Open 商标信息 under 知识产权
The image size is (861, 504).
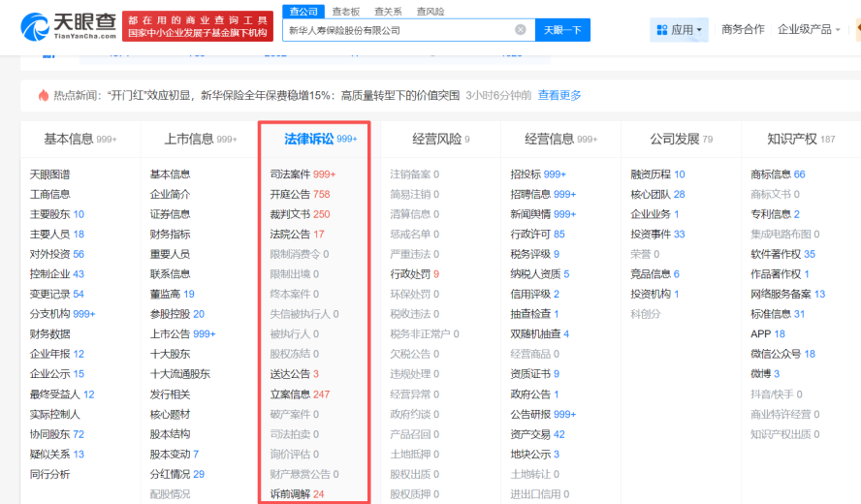coord(771,174)
